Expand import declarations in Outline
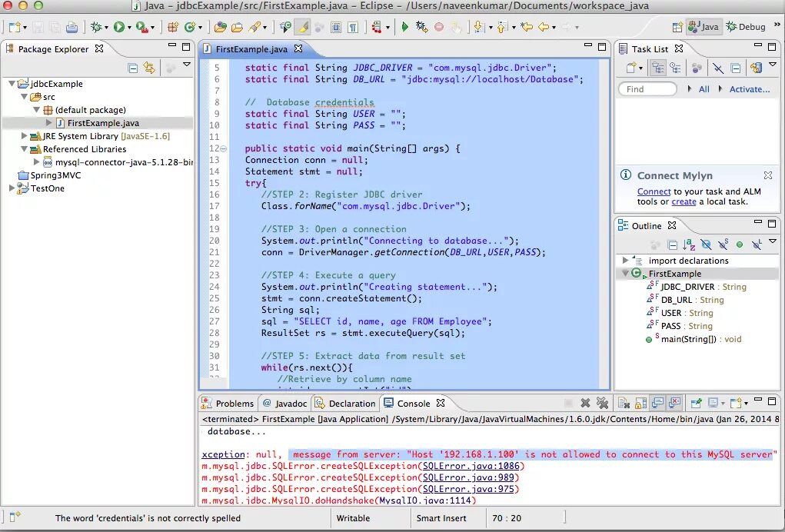The width and height of the screenshot is (785, 532). pyautogui.click(x=625, y=261)
